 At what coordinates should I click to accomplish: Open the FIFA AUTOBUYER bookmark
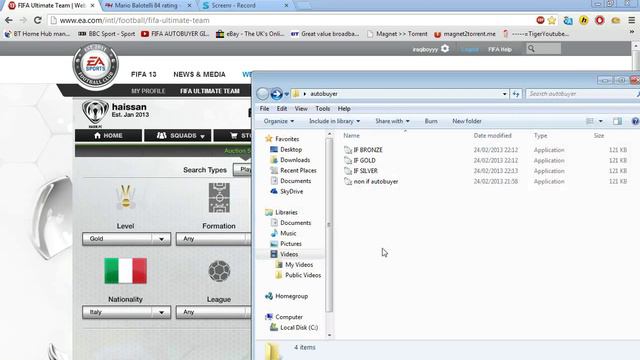175,34
